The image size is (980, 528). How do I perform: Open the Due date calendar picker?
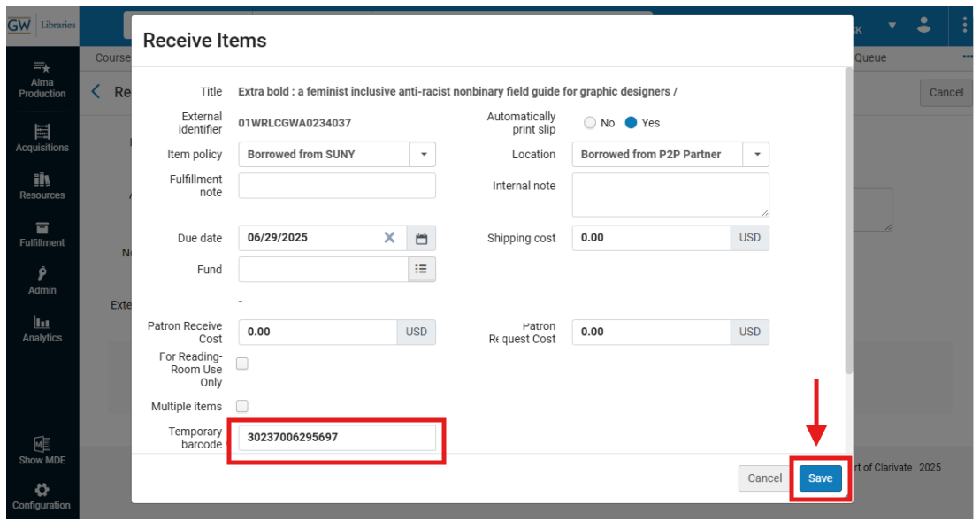tap(422, 238)
